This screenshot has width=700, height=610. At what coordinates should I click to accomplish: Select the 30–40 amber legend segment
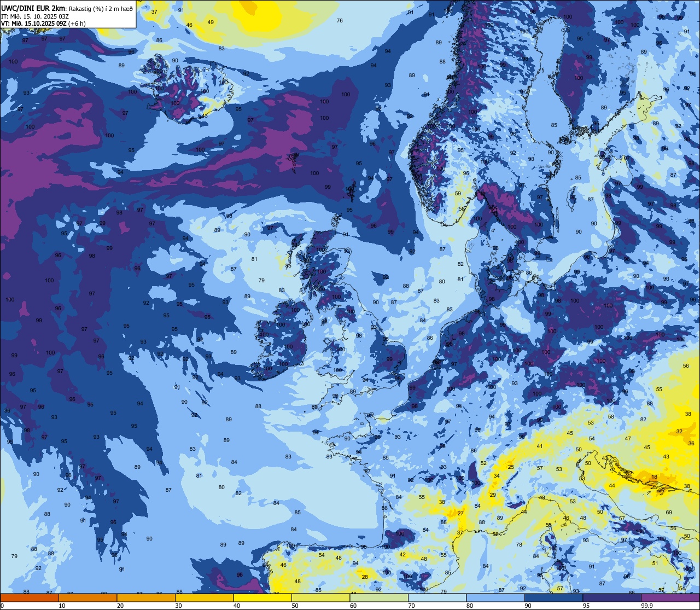[205, 597]
